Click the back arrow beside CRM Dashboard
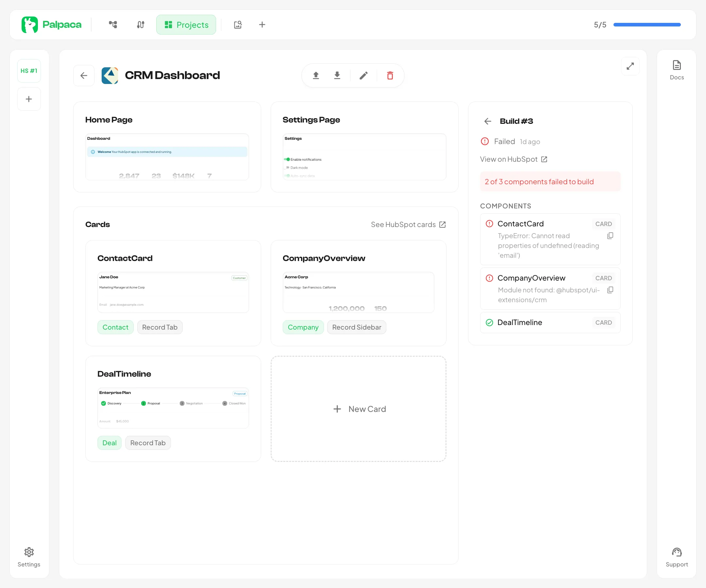Viewport: 706px width, 588px height. (84, 75)
